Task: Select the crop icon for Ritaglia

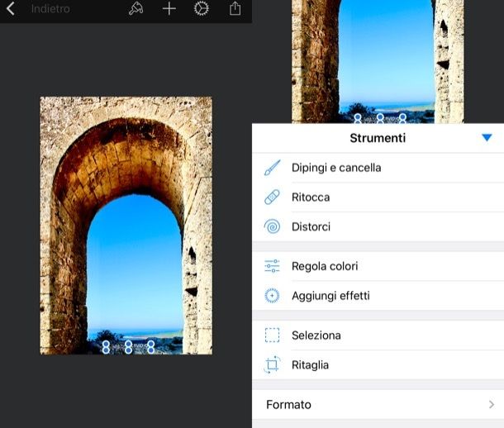Action: coord(273,364)
